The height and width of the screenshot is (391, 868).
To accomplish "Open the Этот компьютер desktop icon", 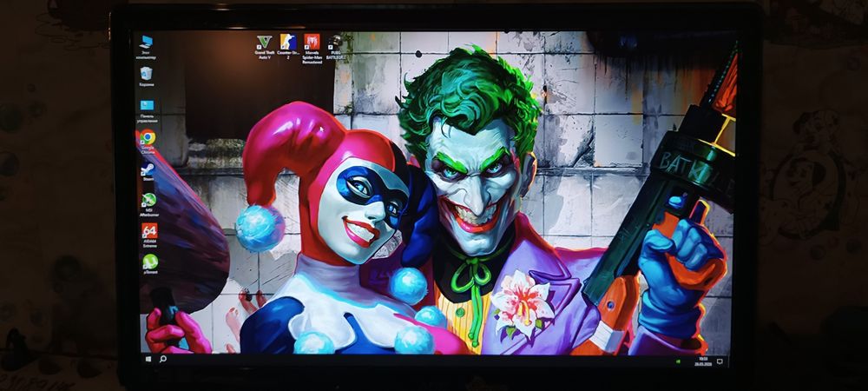I will tap(147, 47).
